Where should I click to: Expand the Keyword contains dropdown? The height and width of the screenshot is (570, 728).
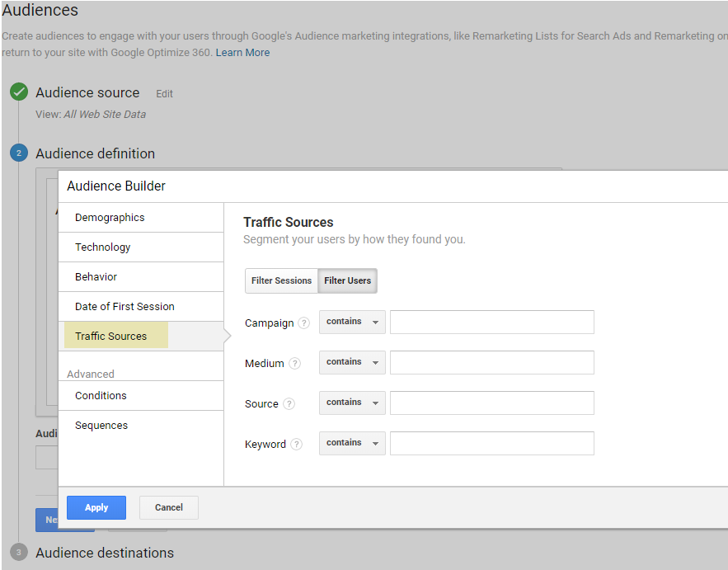[352, 444]
